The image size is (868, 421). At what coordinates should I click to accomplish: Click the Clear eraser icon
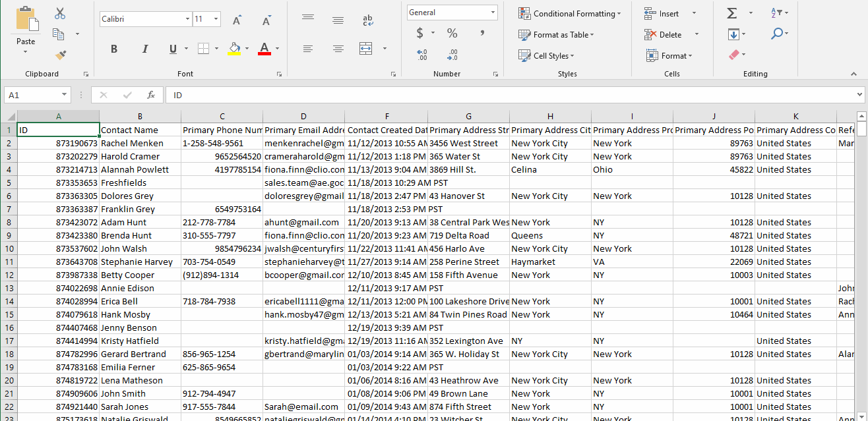click(735, 55)
